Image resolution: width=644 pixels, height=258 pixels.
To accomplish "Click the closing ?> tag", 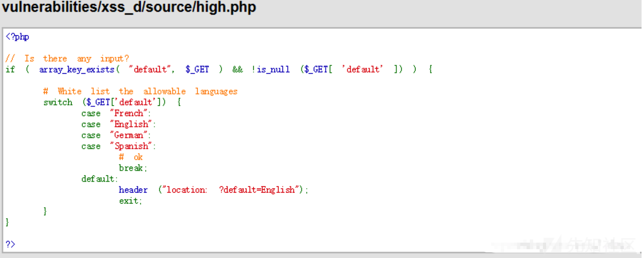I will [10, 244].
